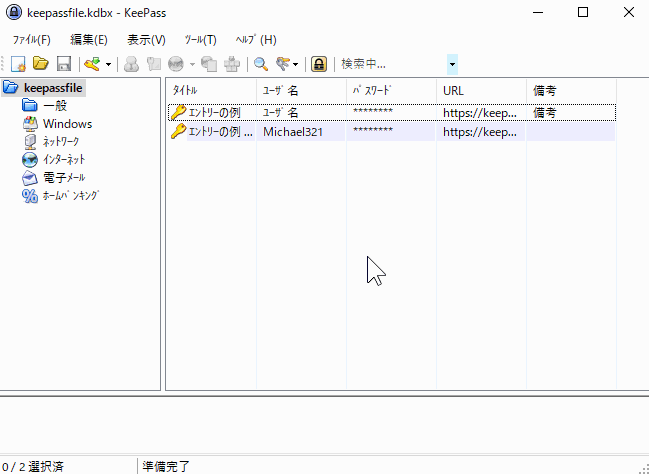This screenshot has height=474, width=649.
Task: Open a database with the folder icon
Action: point(41,64)
